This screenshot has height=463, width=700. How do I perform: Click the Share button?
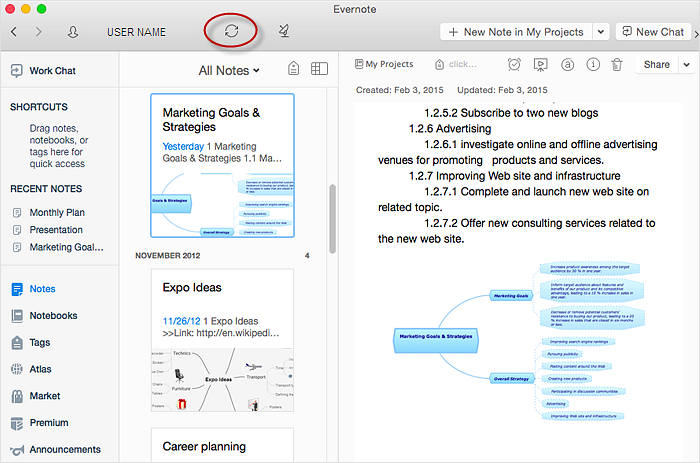(x=656, y=65)
